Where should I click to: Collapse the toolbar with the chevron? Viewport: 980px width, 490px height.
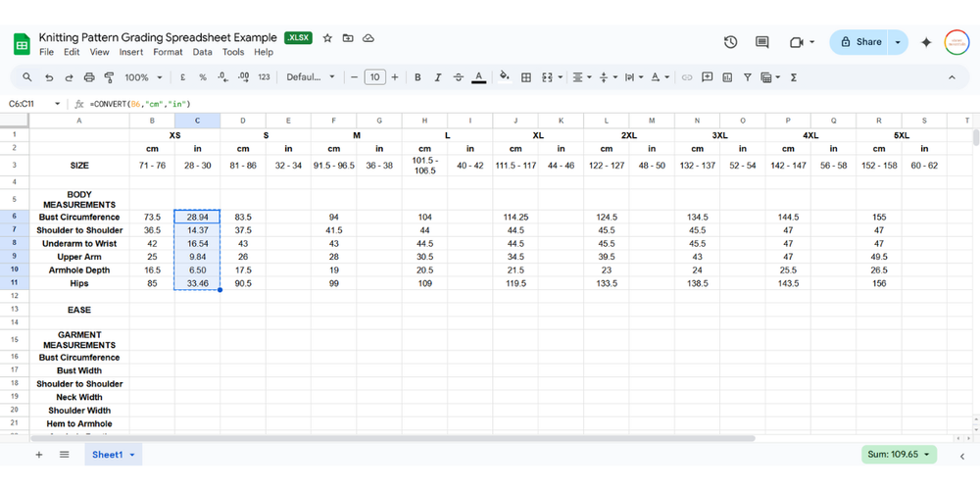952,77
